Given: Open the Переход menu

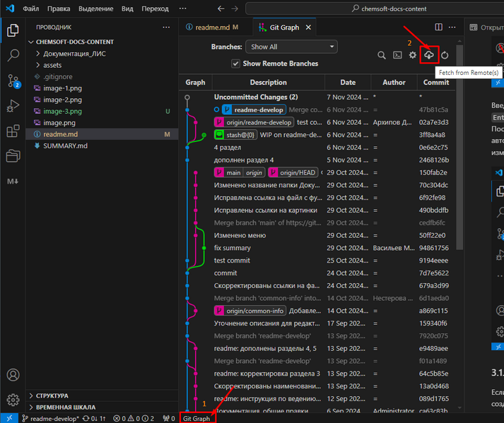Looking at the screenshot, I should click(x=156, y=8).
